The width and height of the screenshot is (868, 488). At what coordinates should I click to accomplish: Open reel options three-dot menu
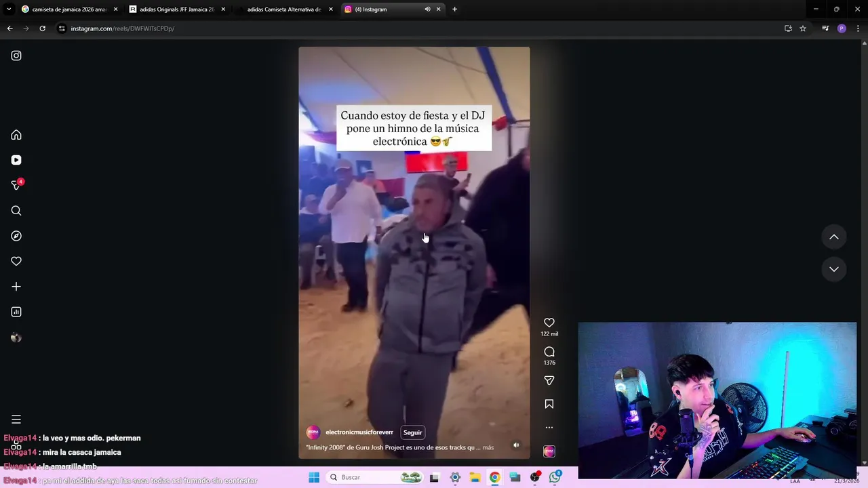[x=549, y=428]
